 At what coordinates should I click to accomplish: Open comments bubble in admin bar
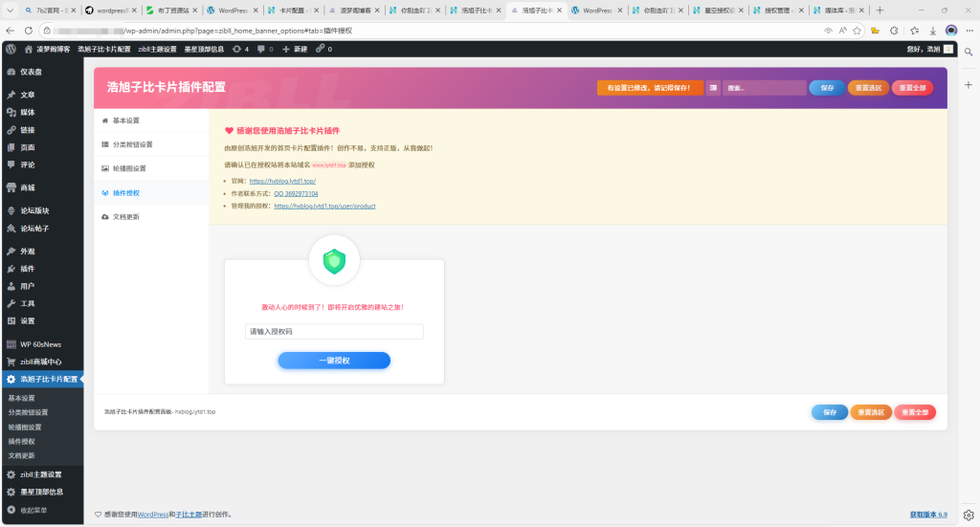click(262, 48)
